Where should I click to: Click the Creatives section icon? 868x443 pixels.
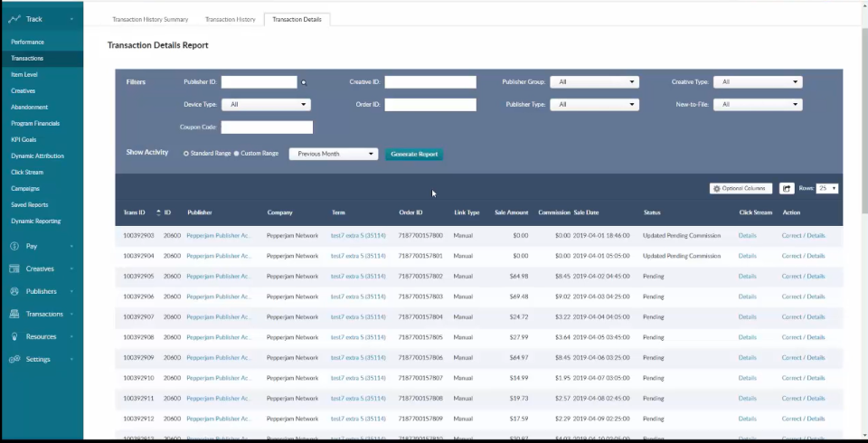click(14, 269)
